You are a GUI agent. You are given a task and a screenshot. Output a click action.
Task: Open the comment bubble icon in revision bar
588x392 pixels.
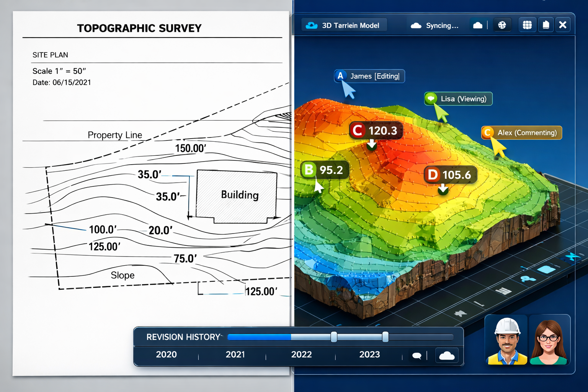click(x=417, y=356)
